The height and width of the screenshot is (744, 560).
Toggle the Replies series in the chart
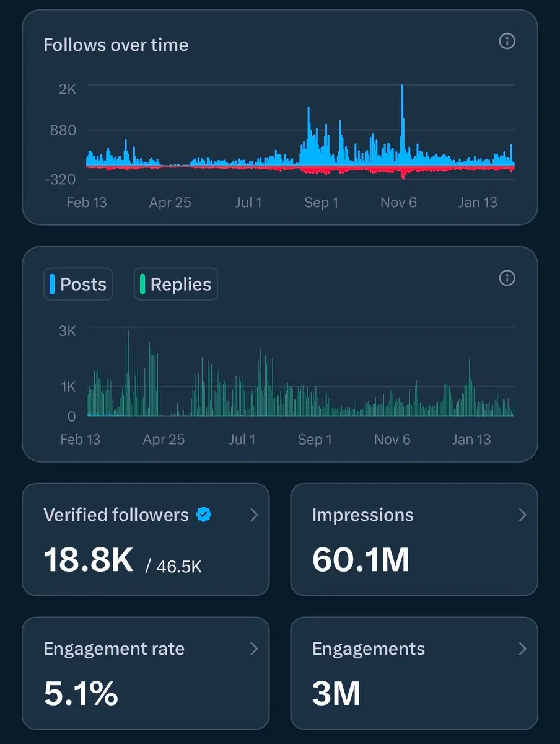tap(176, 284)
